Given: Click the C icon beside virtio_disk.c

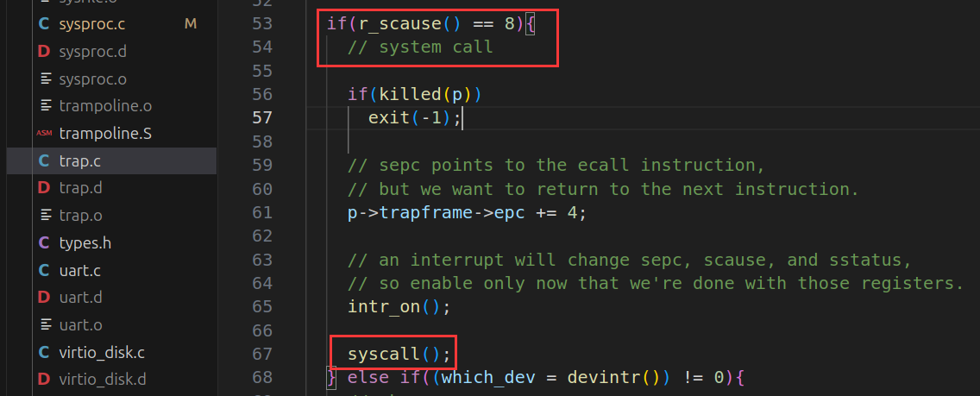Looking at the screenshot, I should click(44, 352).
